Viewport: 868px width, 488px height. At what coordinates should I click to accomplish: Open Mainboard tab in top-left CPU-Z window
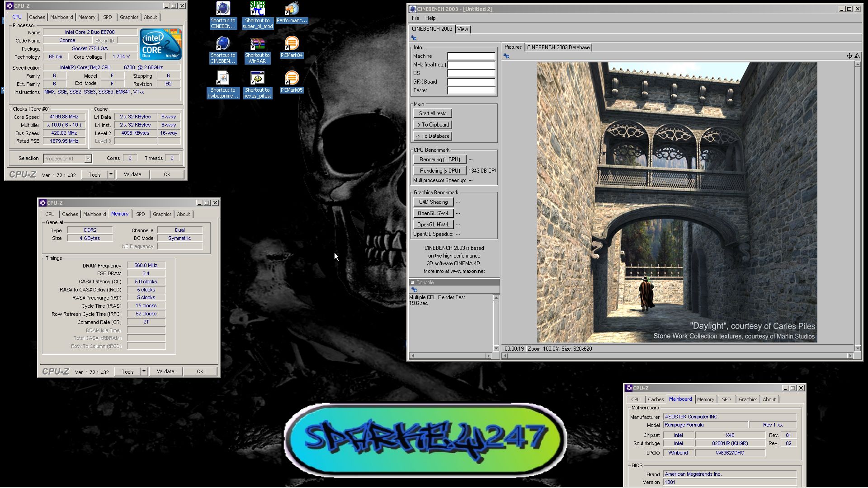coord(61,17)
